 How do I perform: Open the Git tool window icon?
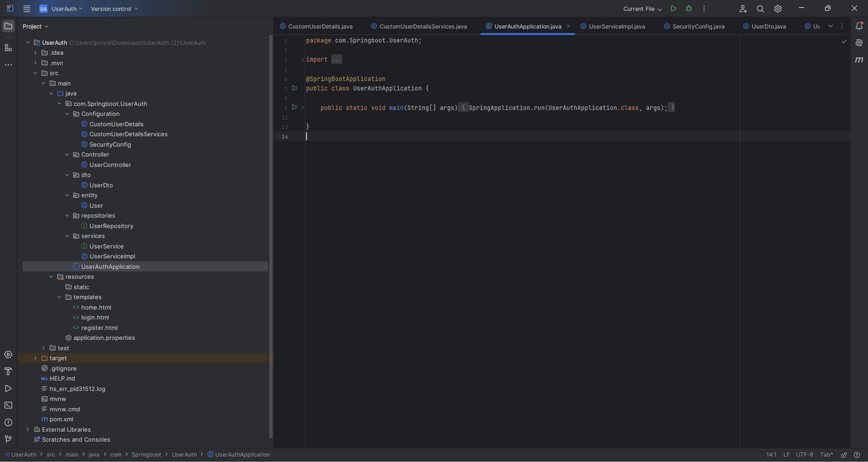(x=8, y=439)
